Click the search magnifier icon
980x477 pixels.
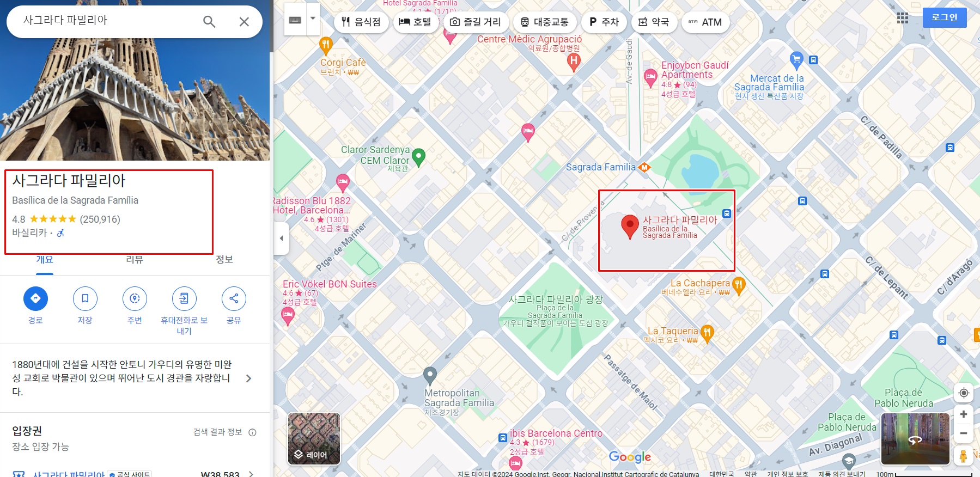click(x=209, y=22)
